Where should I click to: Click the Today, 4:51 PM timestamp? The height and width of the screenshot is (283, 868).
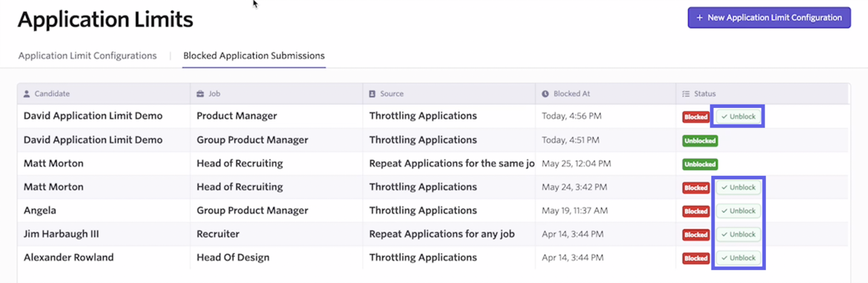570,140
